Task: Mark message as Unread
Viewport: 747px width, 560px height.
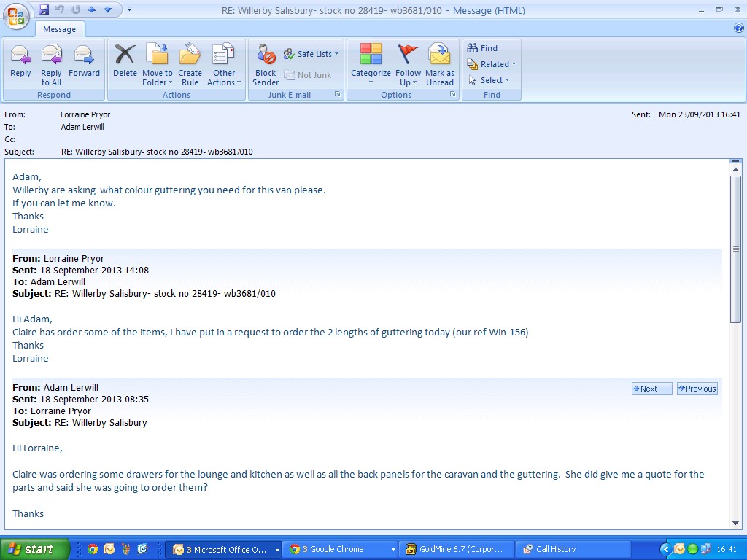Action: (439, 65)
